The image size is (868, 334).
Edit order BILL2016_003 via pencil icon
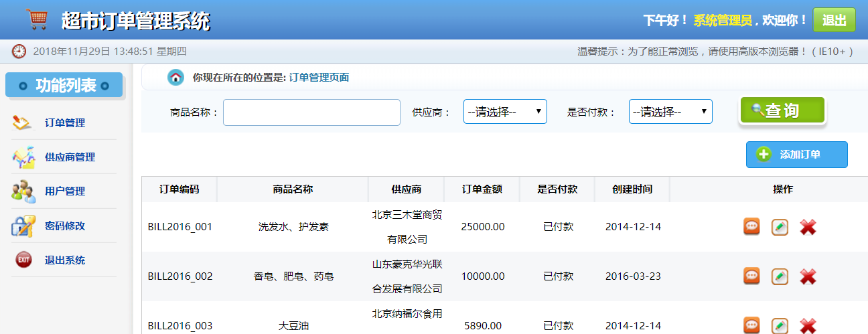pos(780,326)
